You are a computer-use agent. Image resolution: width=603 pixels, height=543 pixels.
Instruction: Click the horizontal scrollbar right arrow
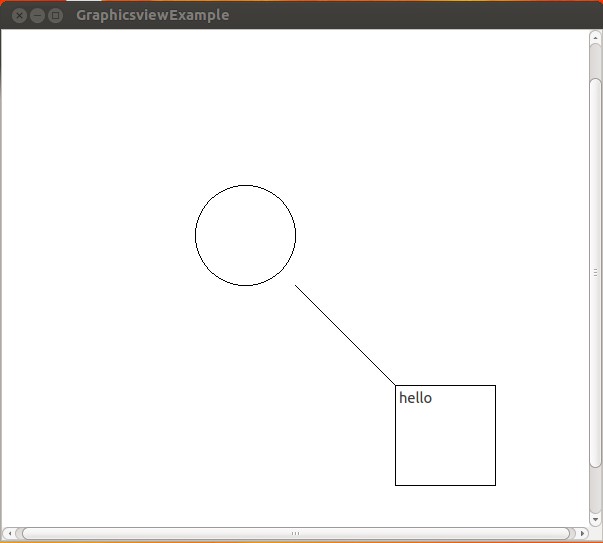582,533
